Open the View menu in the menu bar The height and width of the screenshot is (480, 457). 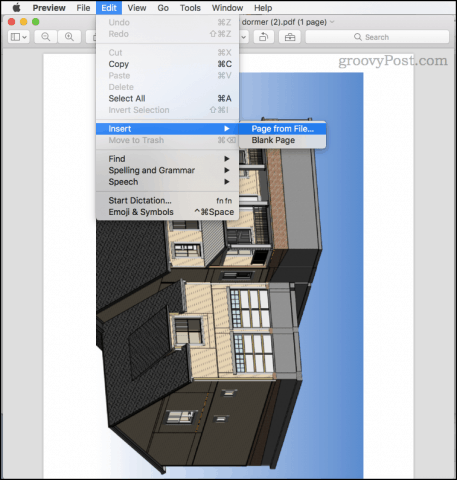pos(137,8)
